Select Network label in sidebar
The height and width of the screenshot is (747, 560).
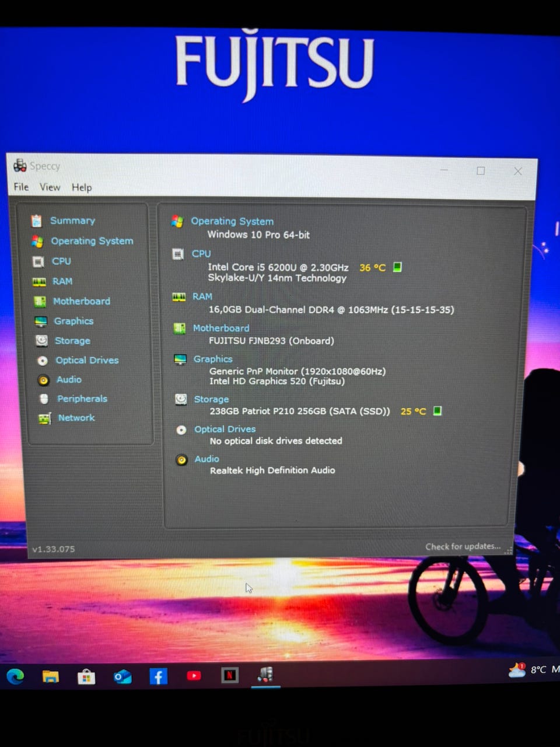tap(76, 418)
